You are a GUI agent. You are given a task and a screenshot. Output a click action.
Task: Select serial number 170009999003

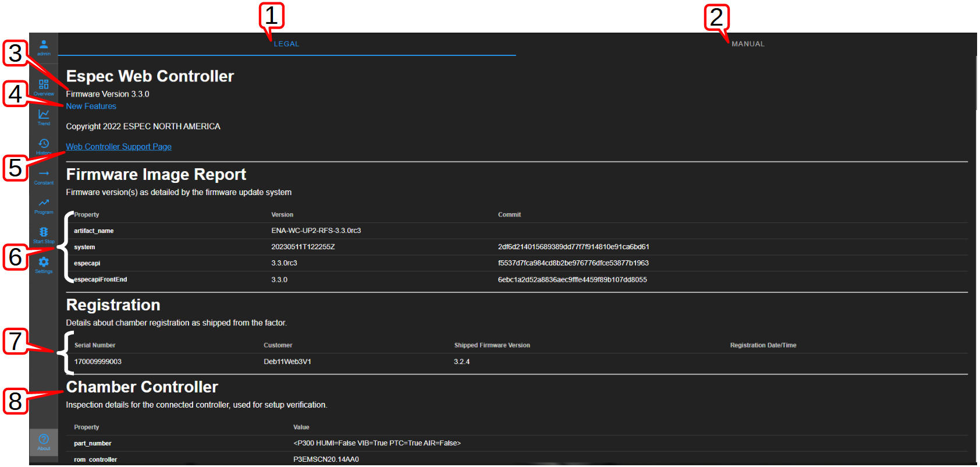pos(98,362)
